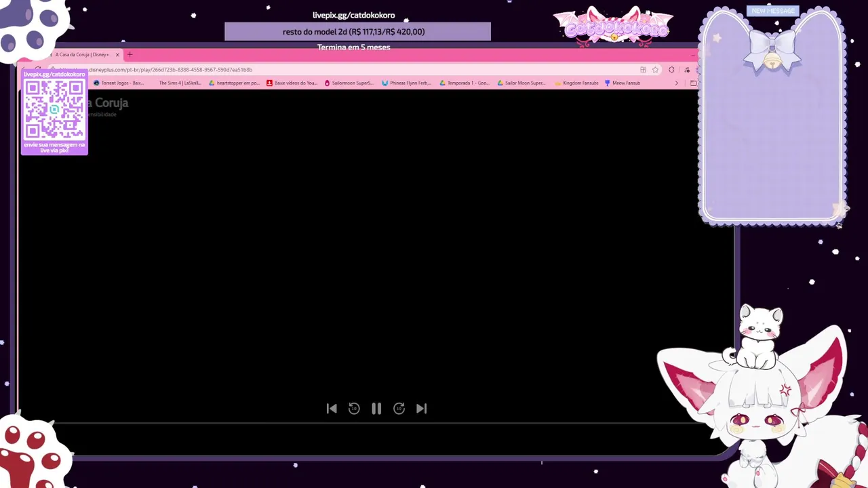This screenshot has height=488, width=868.
Task: Open the Phineas Flynn Ferb bookmark
Action: (x=406, y=83)
